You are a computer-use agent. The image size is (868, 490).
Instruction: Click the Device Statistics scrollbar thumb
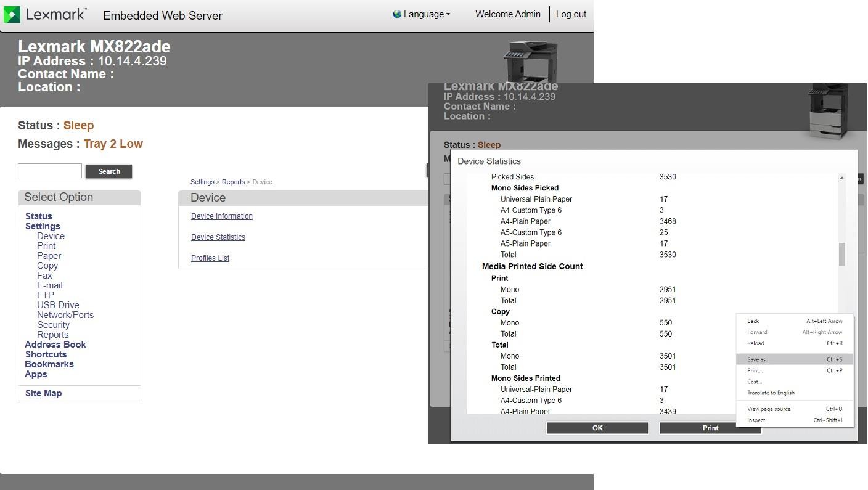click(x=841, y=254)
